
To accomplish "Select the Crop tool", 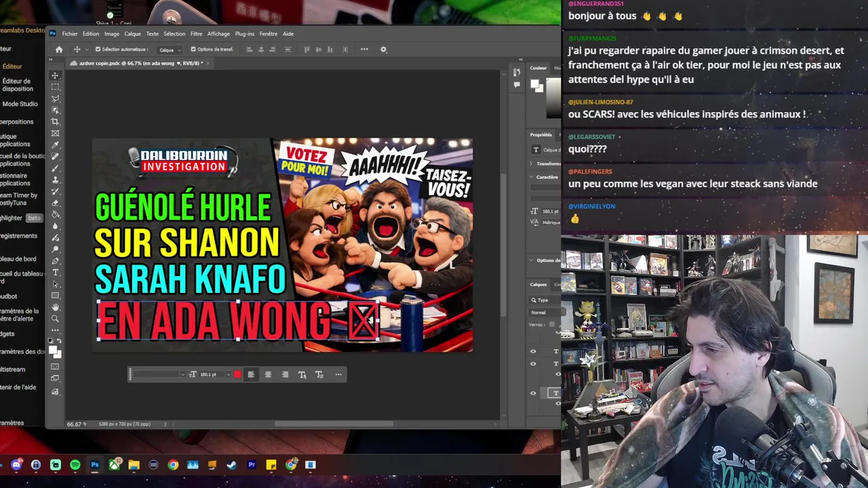I will coord(55,121).
